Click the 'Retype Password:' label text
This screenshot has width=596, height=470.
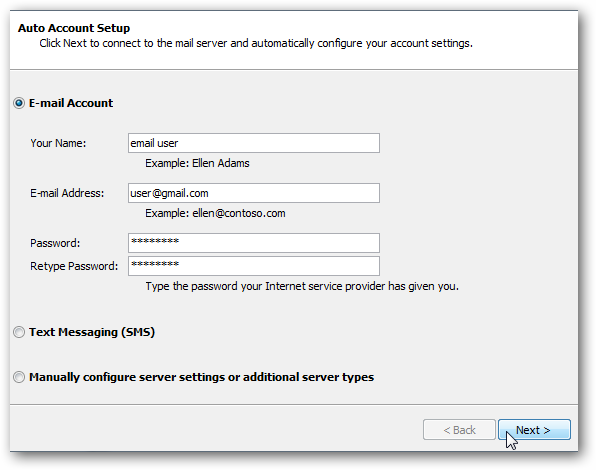coord(74,266)
